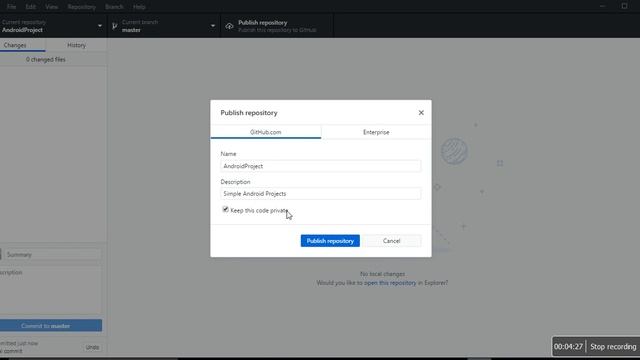The height and width of the screenshot is (360, 640).
Task: Click the 0 changed files label
Action: click(x=46, y=60)
